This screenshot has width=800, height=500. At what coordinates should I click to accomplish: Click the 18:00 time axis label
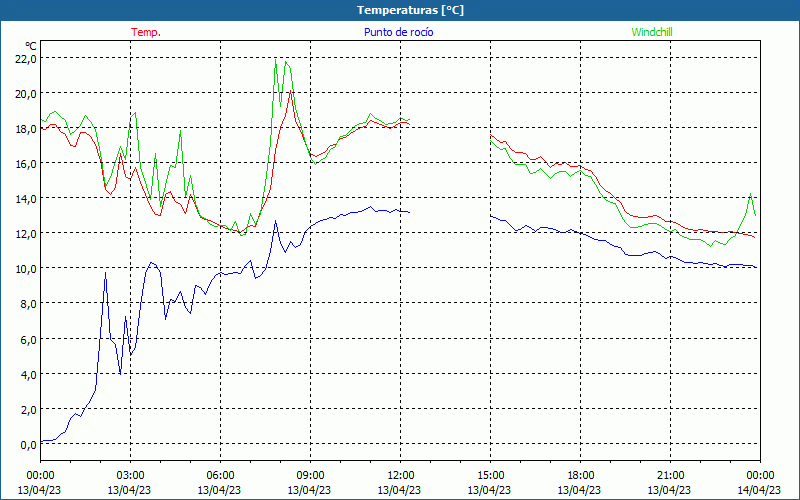pyautogui.click(x=580, y=476)
